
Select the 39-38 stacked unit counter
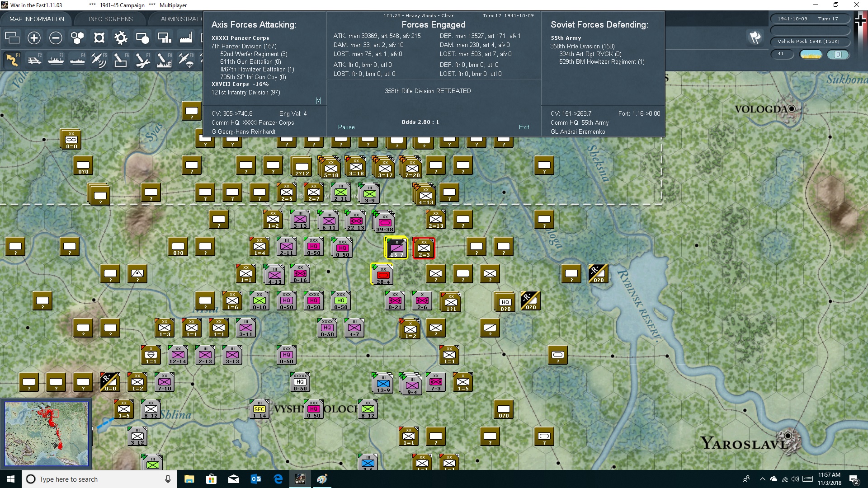(384, 221)
